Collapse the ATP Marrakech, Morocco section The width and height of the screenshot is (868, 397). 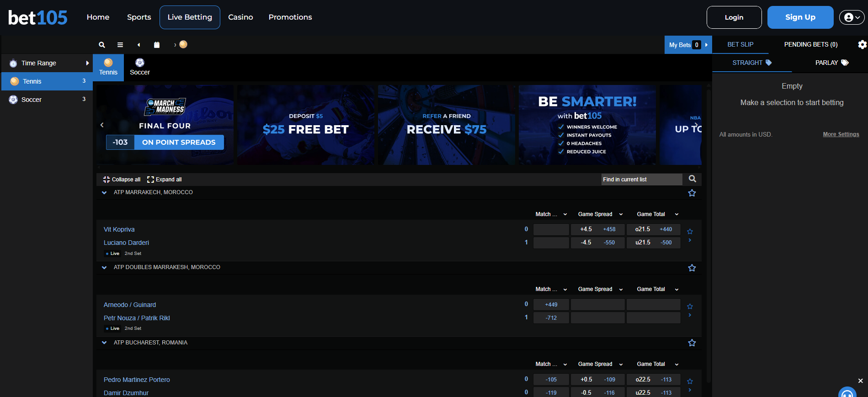point(104,193)
